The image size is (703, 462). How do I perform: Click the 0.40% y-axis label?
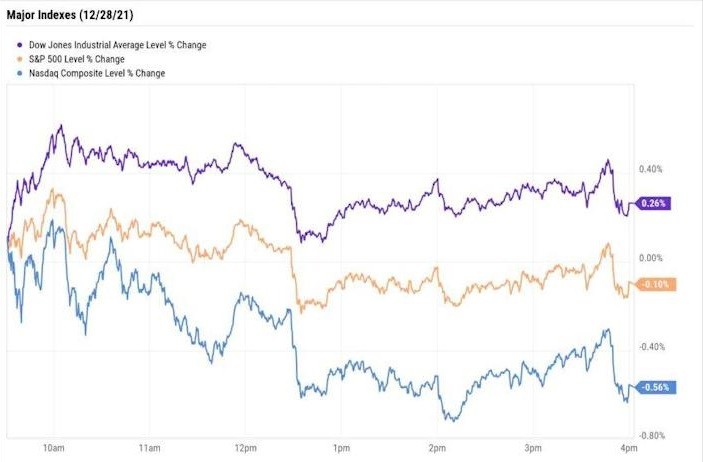tap(651, 170)
